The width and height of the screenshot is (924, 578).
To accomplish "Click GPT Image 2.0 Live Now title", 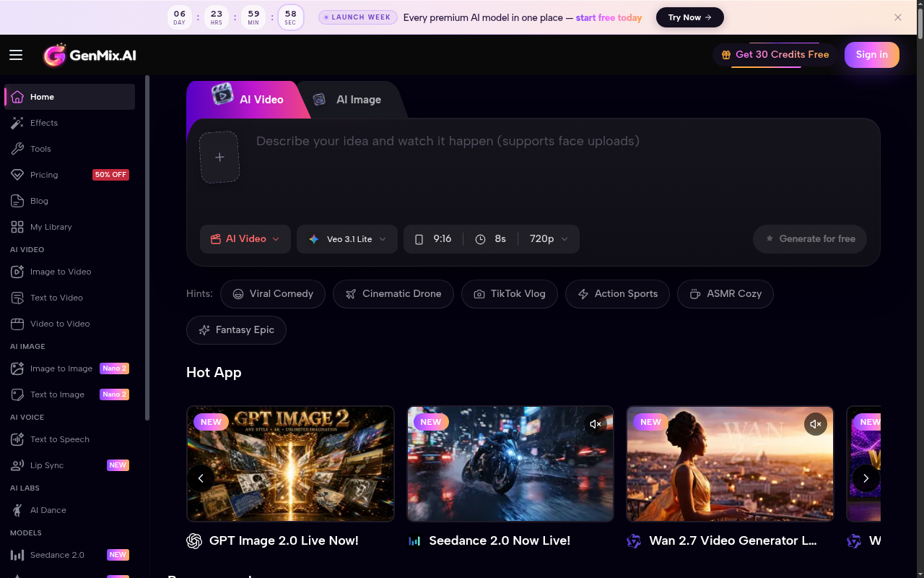I will coord(284,540).
